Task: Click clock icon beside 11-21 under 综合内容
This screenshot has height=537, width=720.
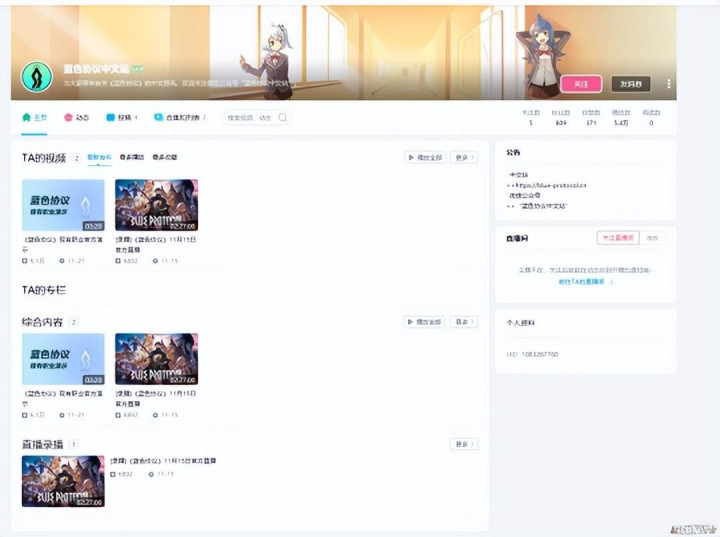Action: tap(62, 415)
